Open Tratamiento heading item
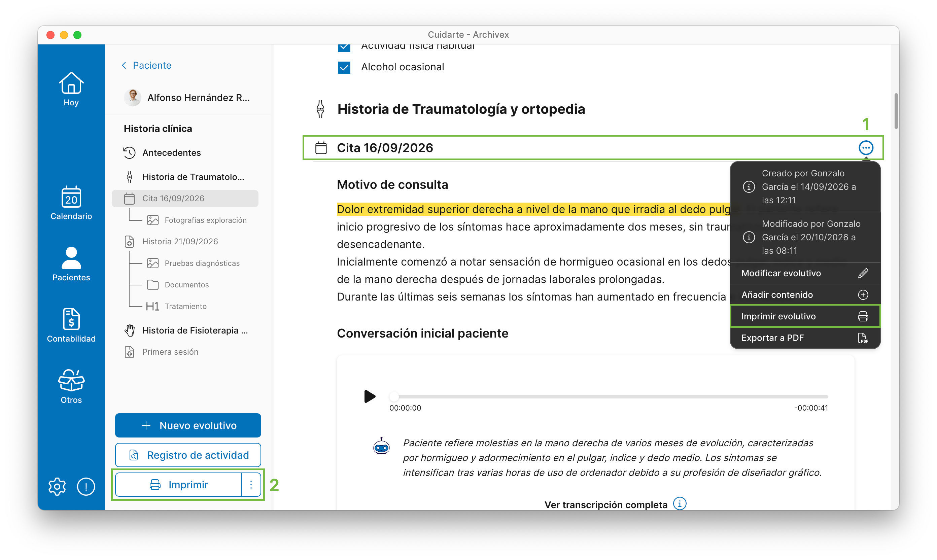 [176, 306]
